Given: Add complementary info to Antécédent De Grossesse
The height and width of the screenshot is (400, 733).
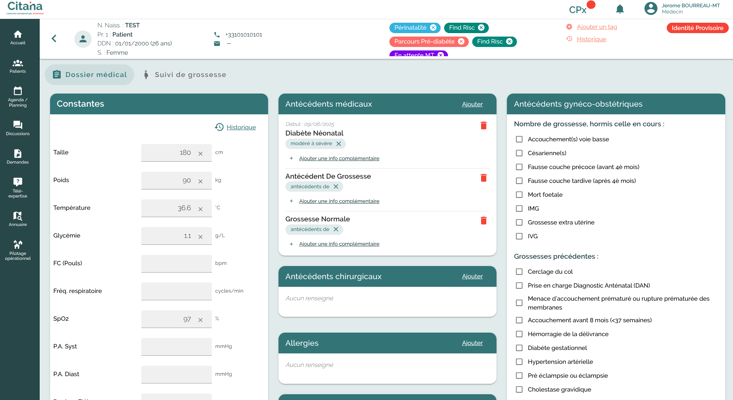Looking at the screenshot, I should click(339, 201).
